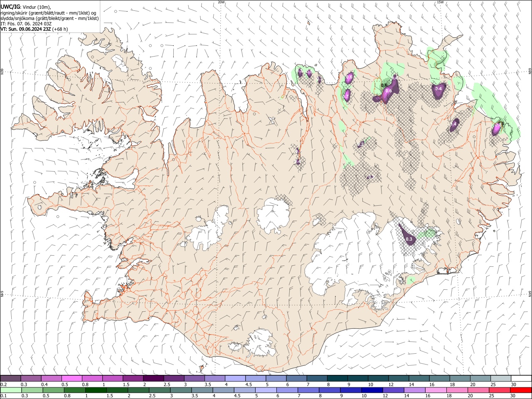The width and height of the screenshot is (532, 399).
Task: Click the 'VT: Sun. 09.06.2024 23Z (+68 h)' line
Action: pyautogui.click(x=34, y=29)
